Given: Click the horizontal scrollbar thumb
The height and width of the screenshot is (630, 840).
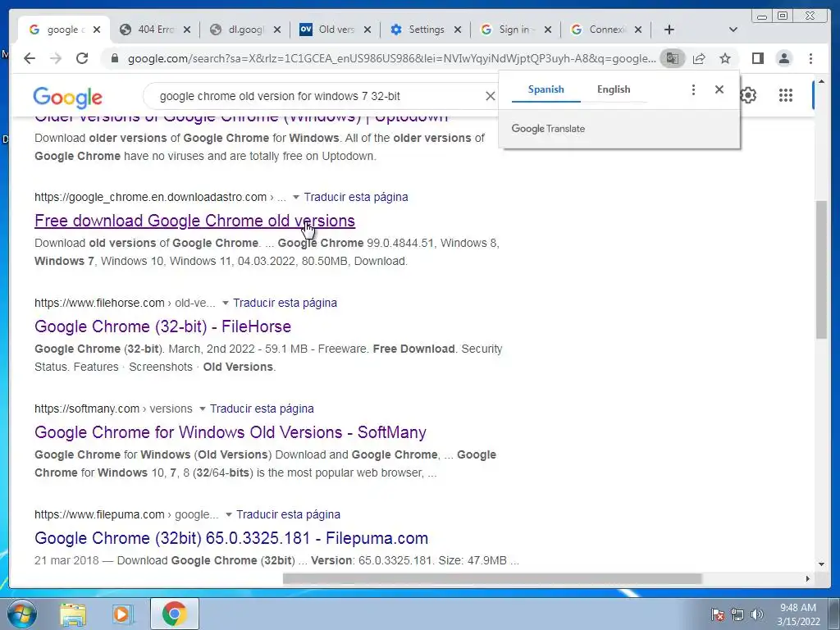Looking at the screenshot, I should tap(492, 578).
